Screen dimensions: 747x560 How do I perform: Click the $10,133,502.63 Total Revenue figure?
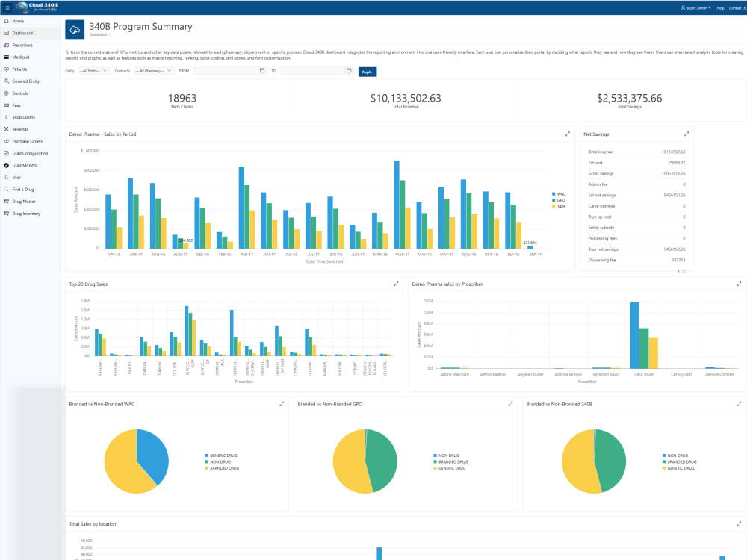[x=406, y=98]
